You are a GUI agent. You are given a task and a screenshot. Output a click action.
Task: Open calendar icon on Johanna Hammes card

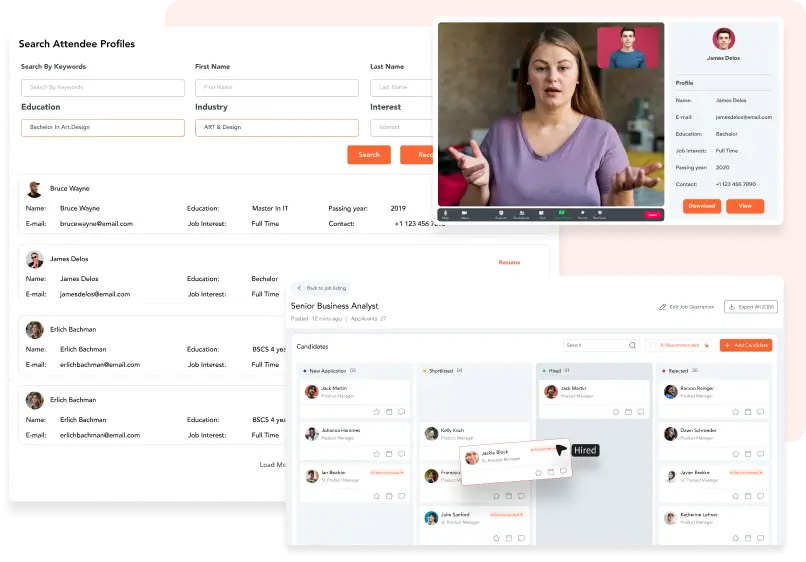389,454
